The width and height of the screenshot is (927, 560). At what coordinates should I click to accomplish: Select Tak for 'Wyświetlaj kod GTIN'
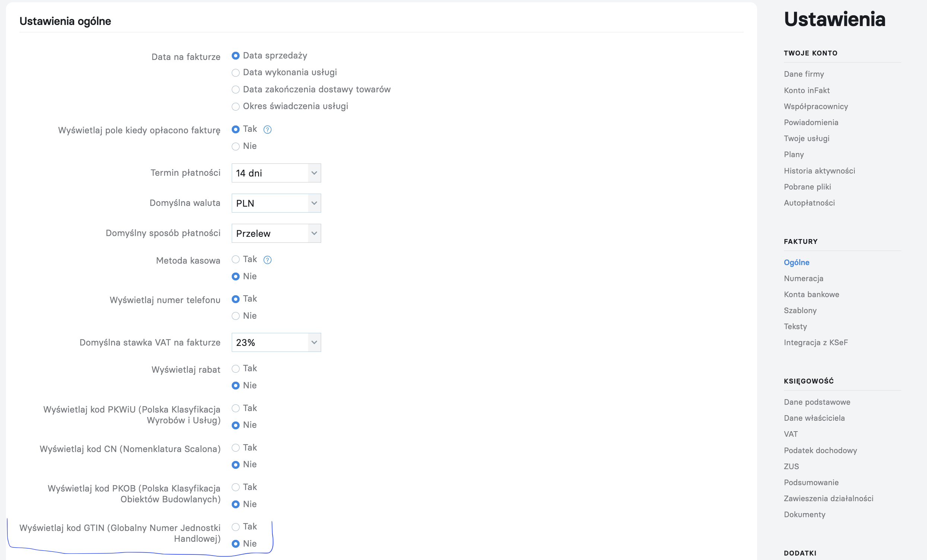[235, 527]
